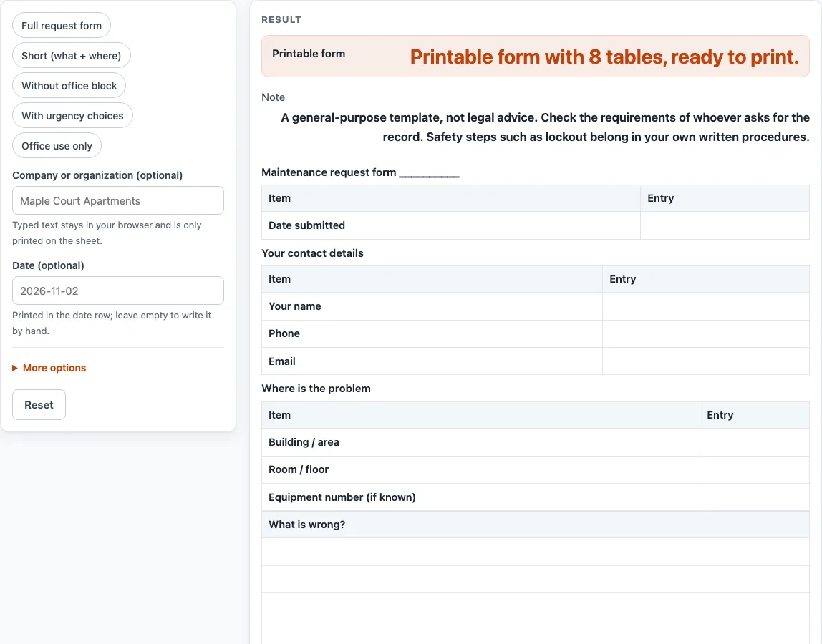Choose the Short (what + where) preset
This screenshot has height=644, width=822.
coord(72,56)
